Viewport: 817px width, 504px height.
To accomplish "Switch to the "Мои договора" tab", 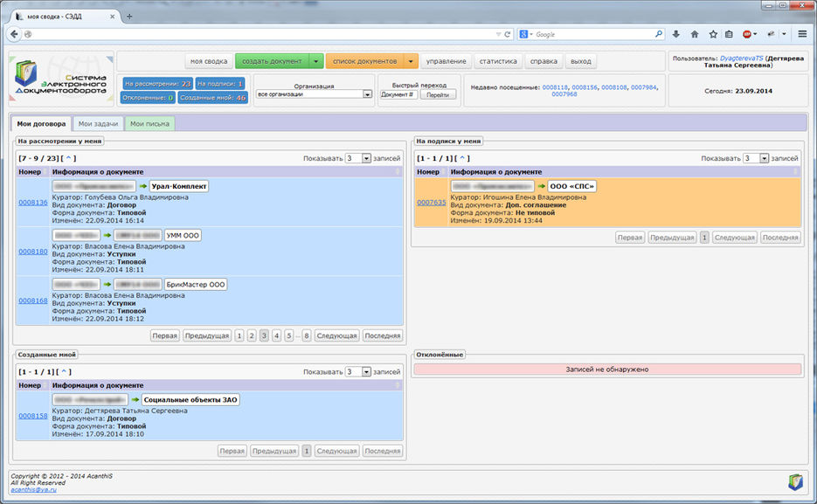I will pos(41,124).
